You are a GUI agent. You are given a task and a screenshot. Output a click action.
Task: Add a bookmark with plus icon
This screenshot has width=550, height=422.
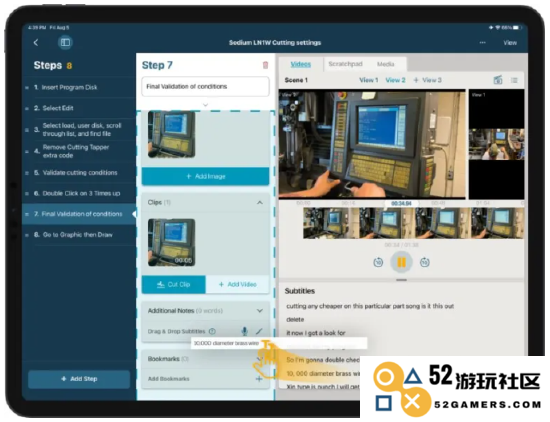pyautogui.click(x=259, y=379)
